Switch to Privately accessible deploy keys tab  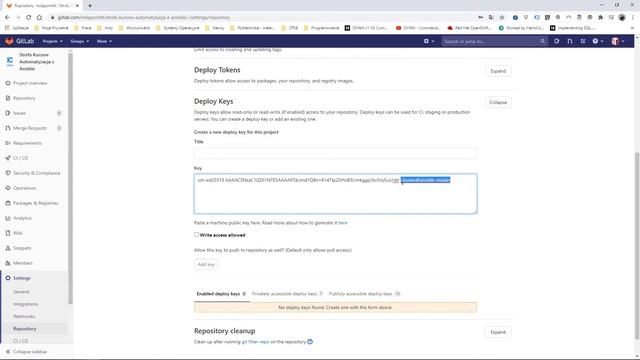[287, 294]
